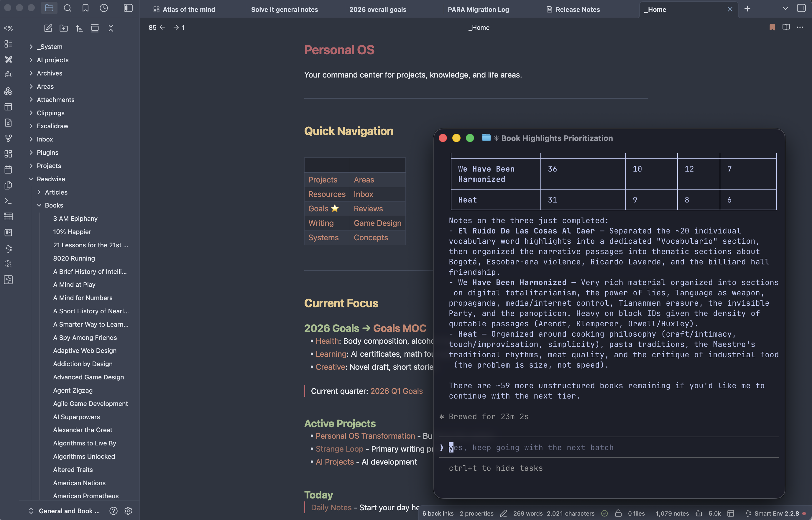Open the Game Design navigation link
The image size is (812, 520).
(377, 223)
